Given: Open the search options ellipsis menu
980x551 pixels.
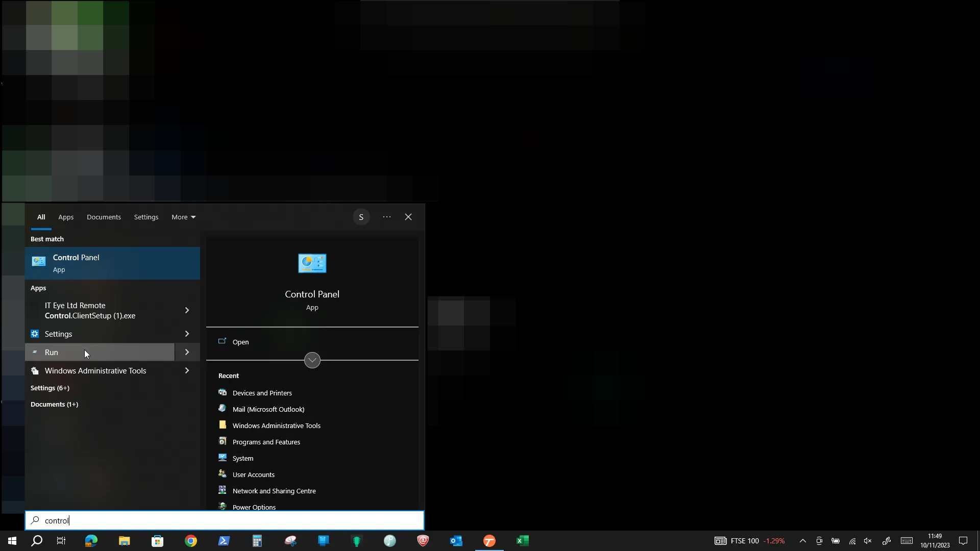Looking at the screenshot, I should click(x=387, y=217).
